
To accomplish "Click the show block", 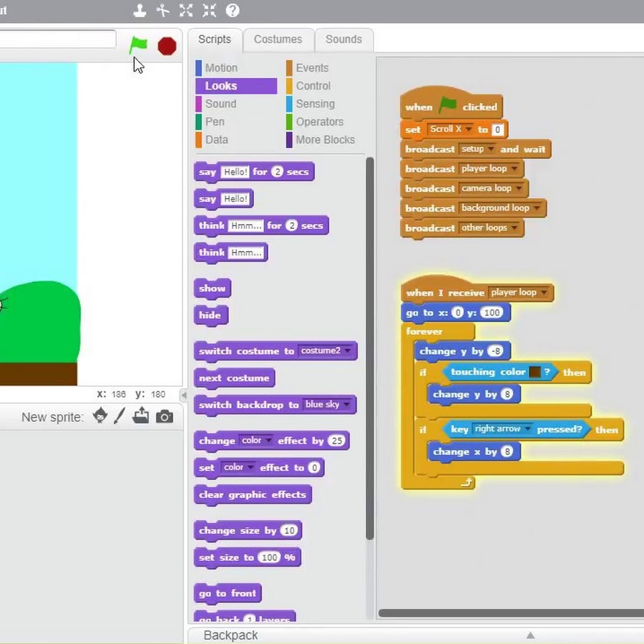I will [213, 288].
